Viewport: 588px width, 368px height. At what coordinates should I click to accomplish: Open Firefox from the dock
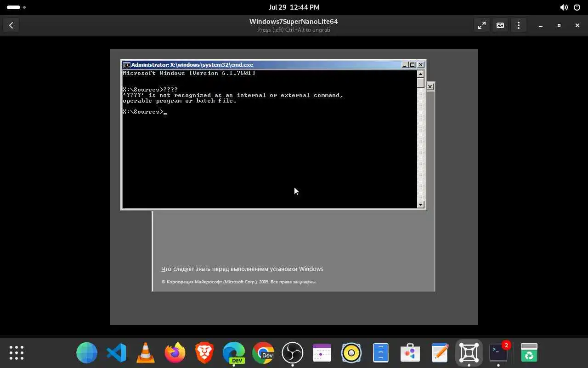[175, 353]
